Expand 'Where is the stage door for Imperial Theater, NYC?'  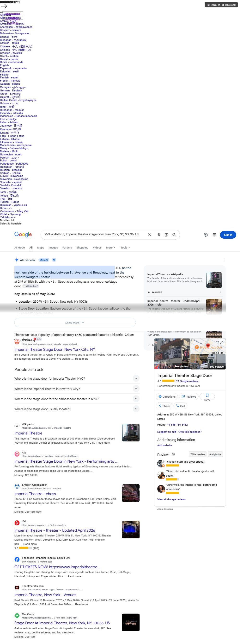(78, 383)
